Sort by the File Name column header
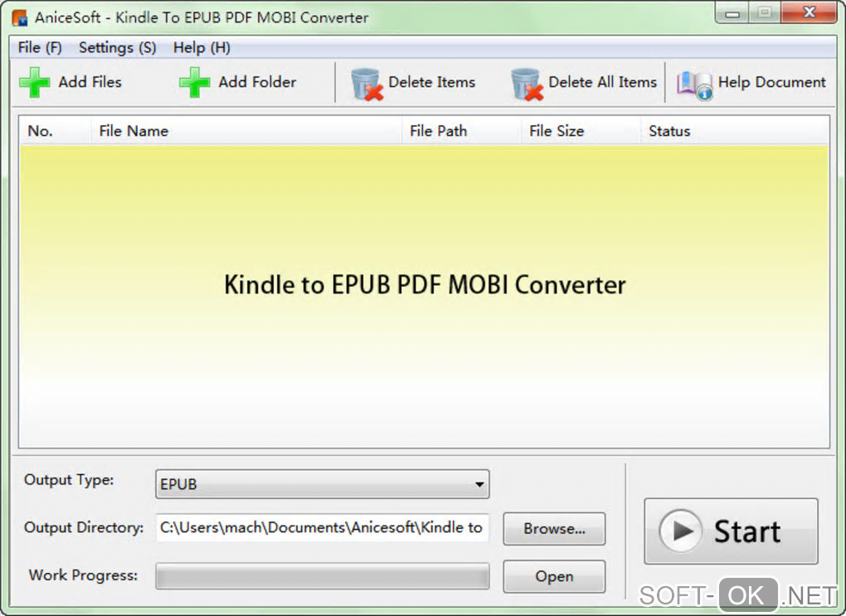This screenshot has height=616, width=846. click(246, 130)
